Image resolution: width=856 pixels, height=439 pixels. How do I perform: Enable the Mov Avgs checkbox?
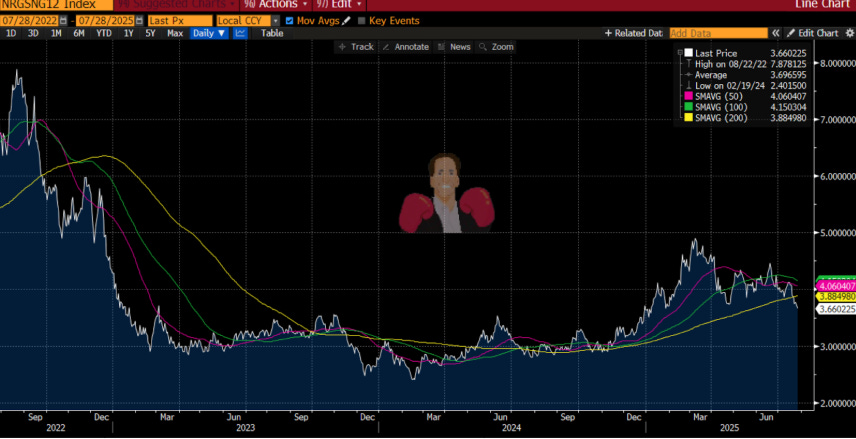[x=290, y=21]
